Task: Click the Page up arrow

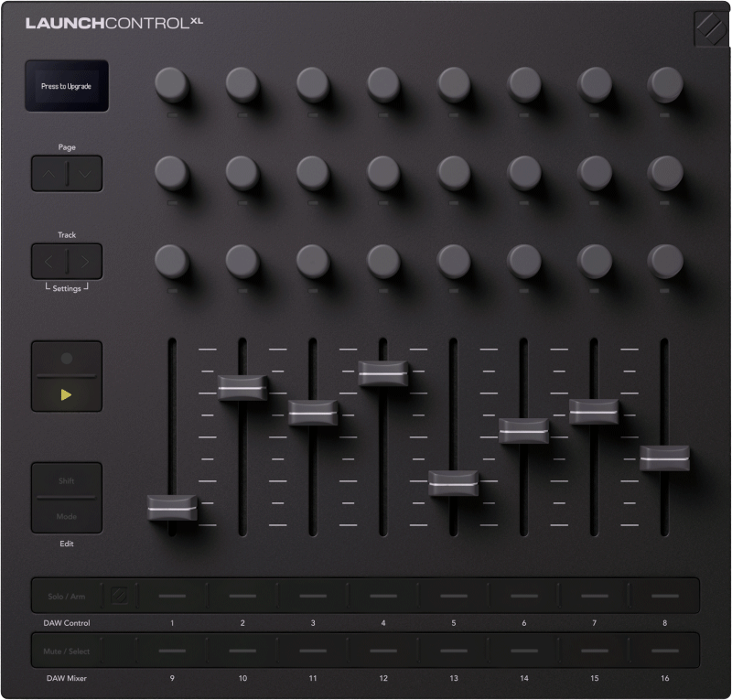Action: click(x=48, y=174)
